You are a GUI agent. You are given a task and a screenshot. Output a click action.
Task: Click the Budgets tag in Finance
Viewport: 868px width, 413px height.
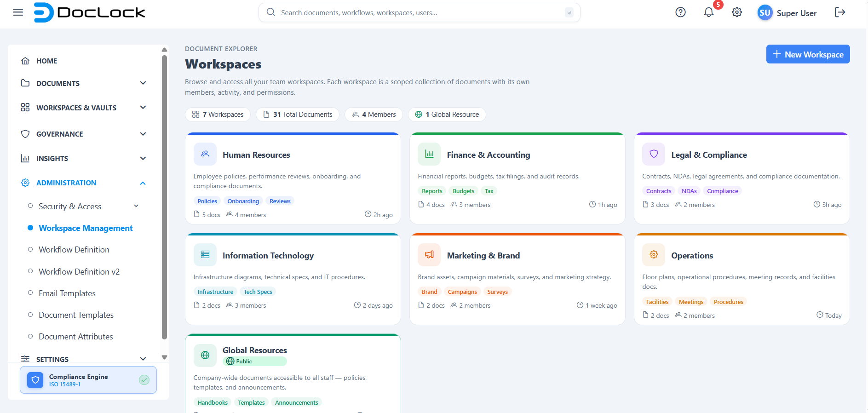(463, 191)
